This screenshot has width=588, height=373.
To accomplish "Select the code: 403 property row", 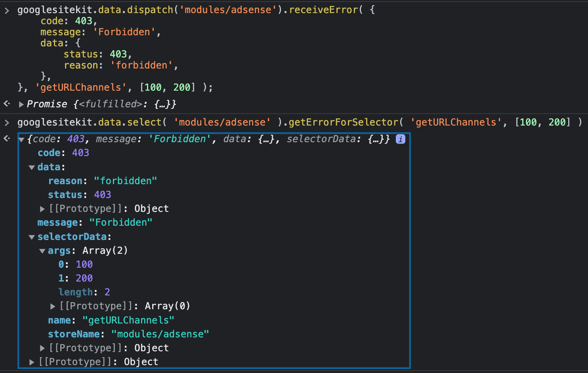I will [63, 153].
